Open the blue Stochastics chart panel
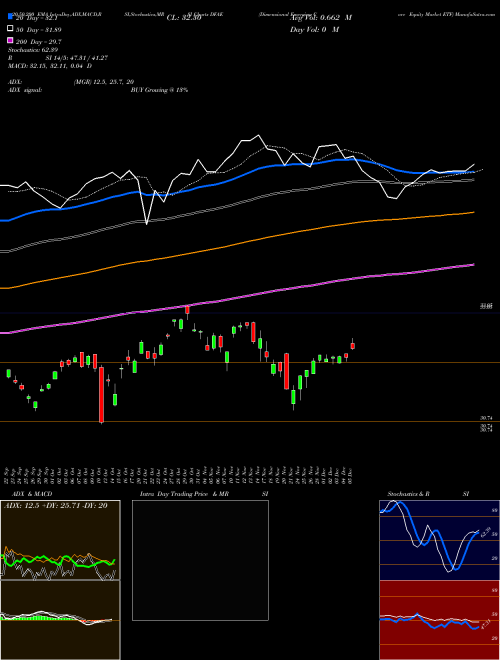The width and height of the screenshot is (500, 660). tap(439, 540)
